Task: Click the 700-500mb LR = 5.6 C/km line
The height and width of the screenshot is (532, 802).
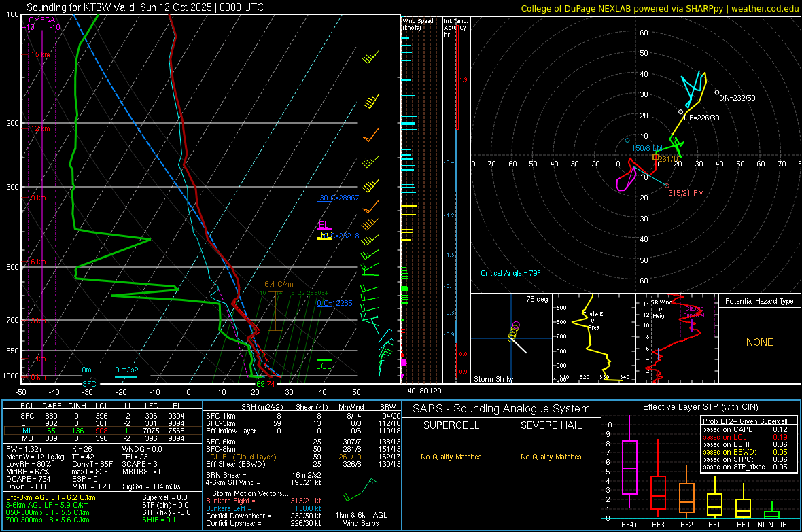Action: point(48,520)
